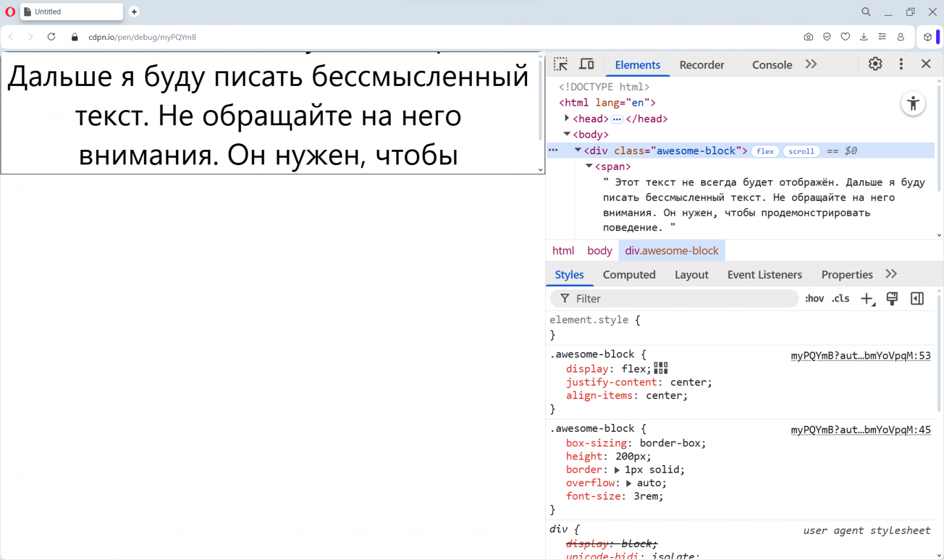Select the inspect element picker tool
The height and width of the screenshot is (560, 944).
click(560, 63)
